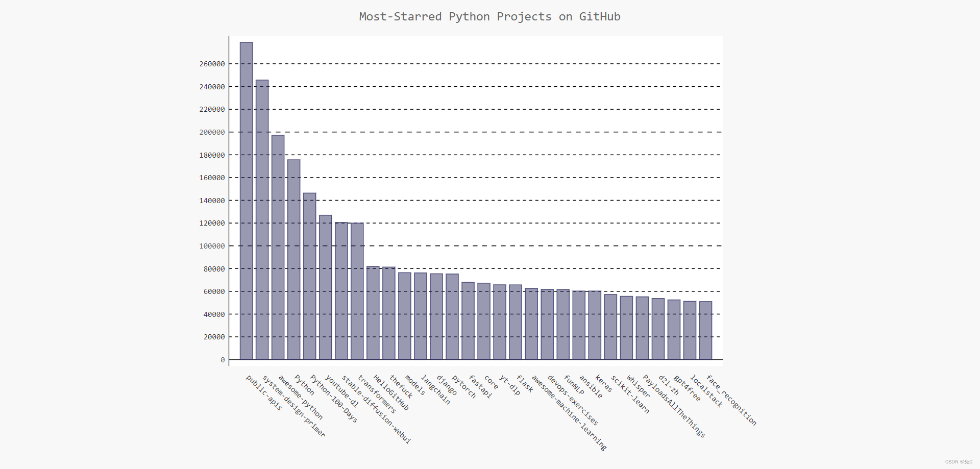Click the 'awesome-python' x-axis label text
The image size is (980, 469).
[300, 397]
